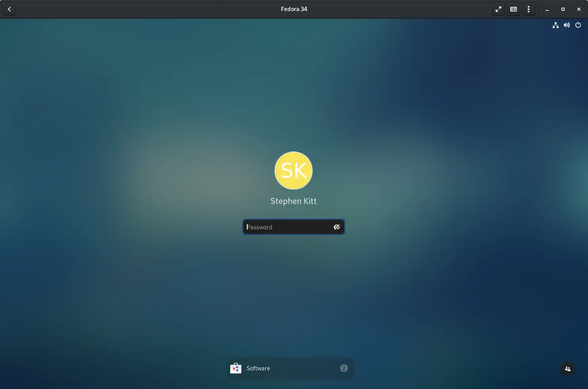Toggle password visibility eye icon
This screenshot has height=389, width=588.
337,227
